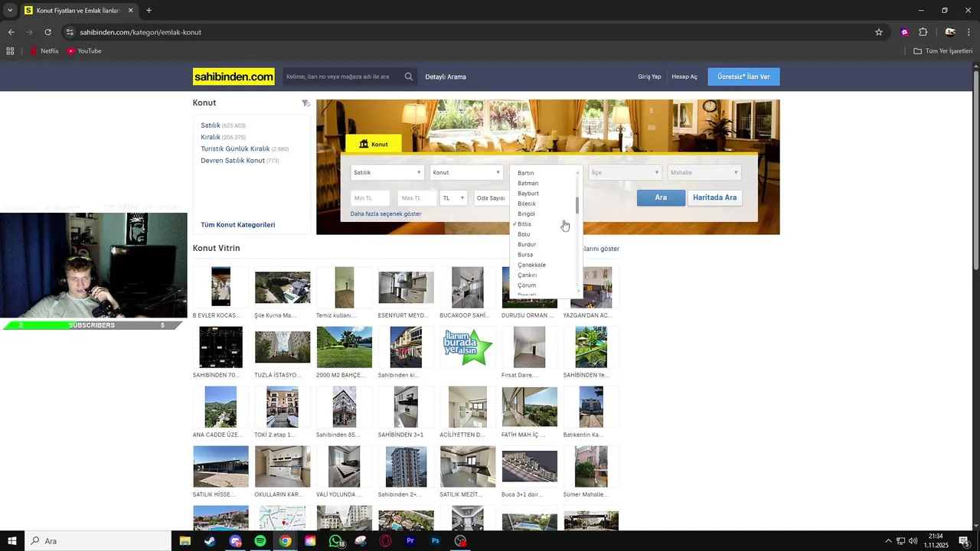Open the apps grid icon in bookmarks bar

tap(10, 51)
